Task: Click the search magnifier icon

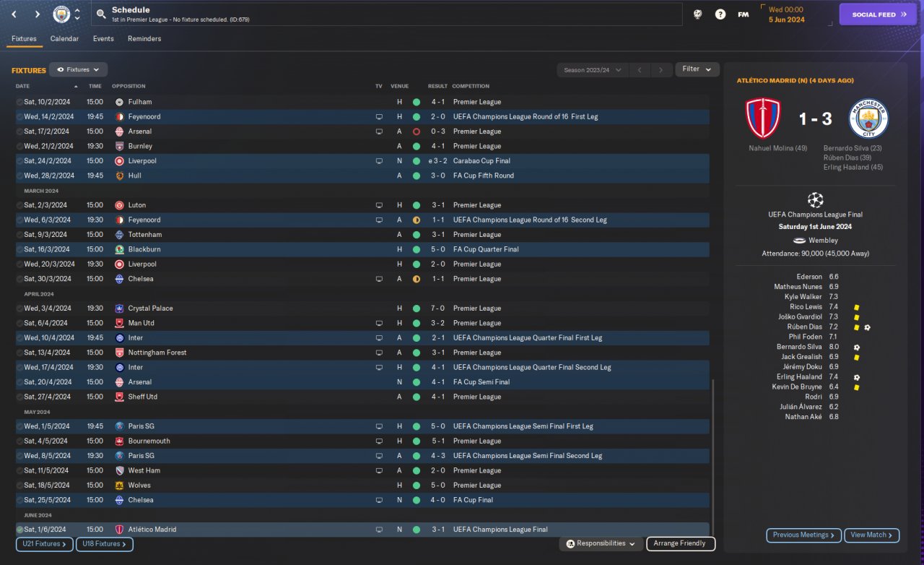Action: click(x=101, y=14)
